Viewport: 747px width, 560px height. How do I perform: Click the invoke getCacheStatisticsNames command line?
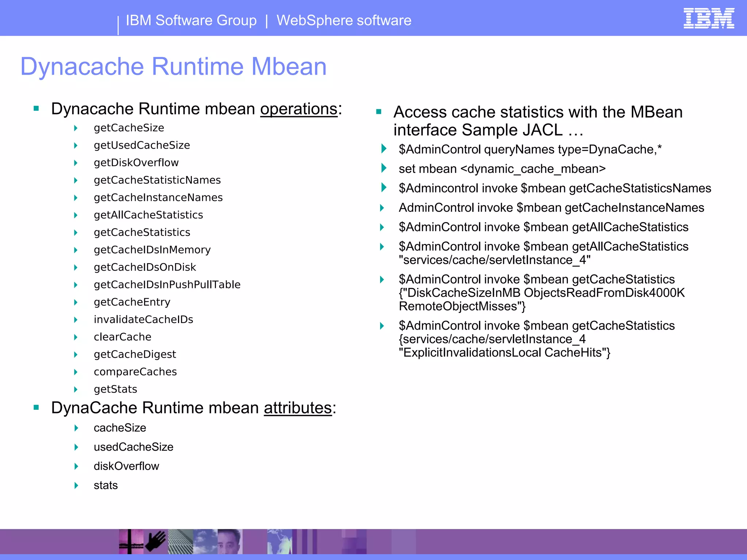[555, 188]
